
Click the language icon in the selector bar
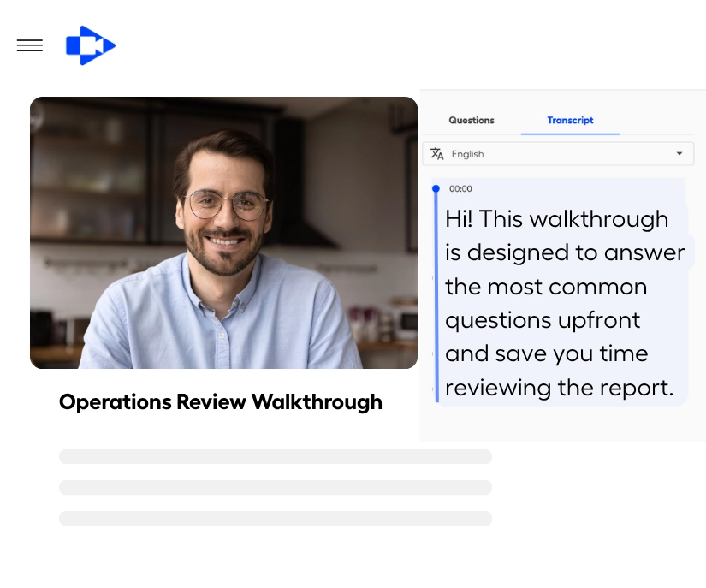click(437, 153)
